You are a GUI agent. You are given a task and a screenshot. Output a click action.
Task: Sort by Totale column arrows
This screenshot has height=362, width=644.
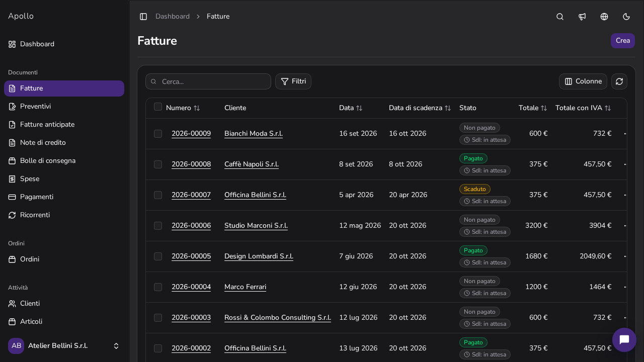click(544, 108)
